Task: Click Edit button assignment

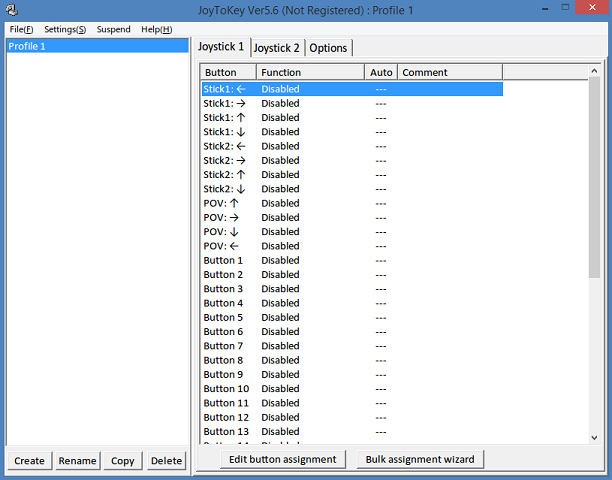Action: (x=283, y=459)
